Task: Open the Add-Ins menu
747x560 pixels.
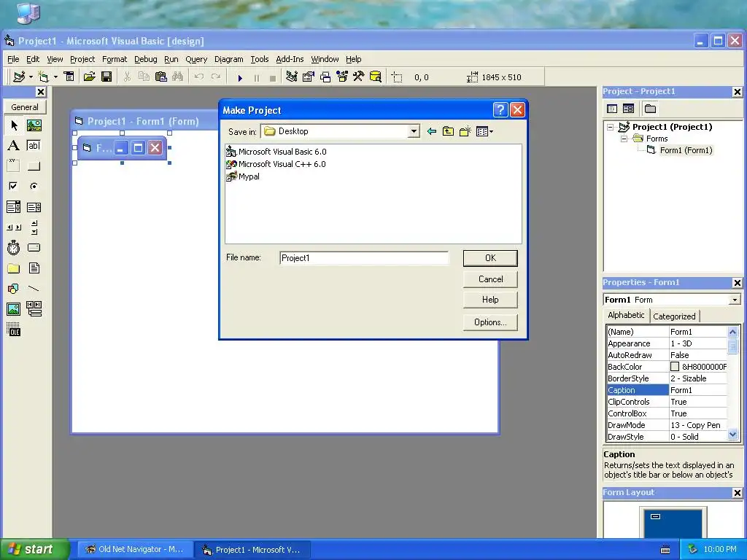Action: click(290, 59)
